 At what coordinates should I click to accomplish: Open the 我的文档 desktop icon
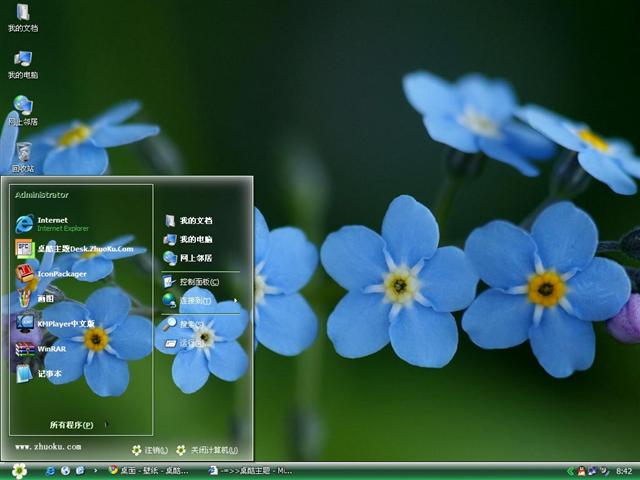23,18
